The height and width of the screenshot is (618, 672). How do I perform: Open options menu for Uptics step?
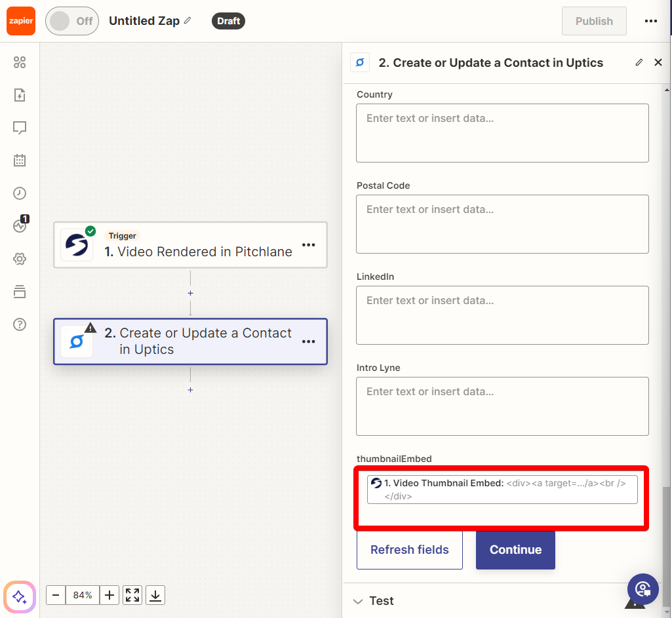pyautogui.click(x=309, y=341)
